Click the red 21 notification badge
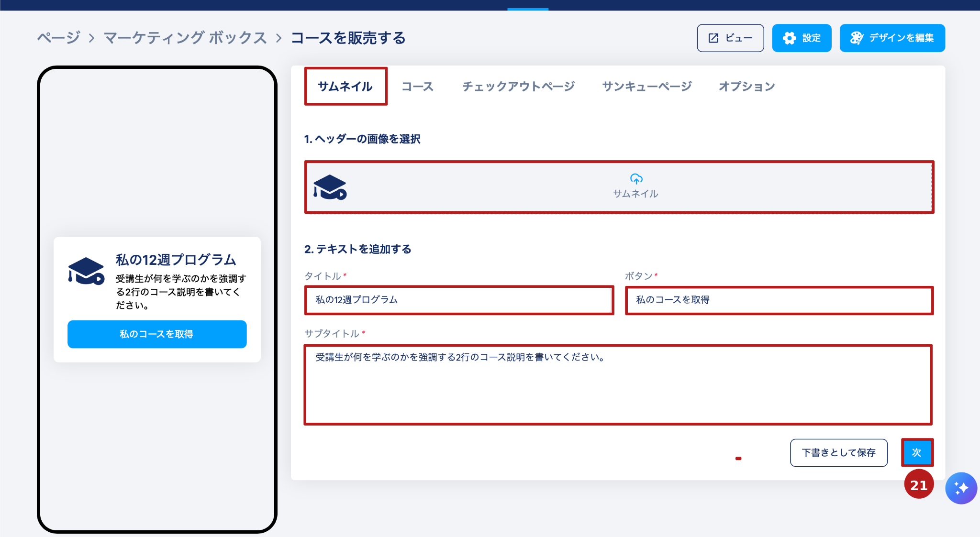This screenshot has height=537, width=980. click(x=919, y=485)
